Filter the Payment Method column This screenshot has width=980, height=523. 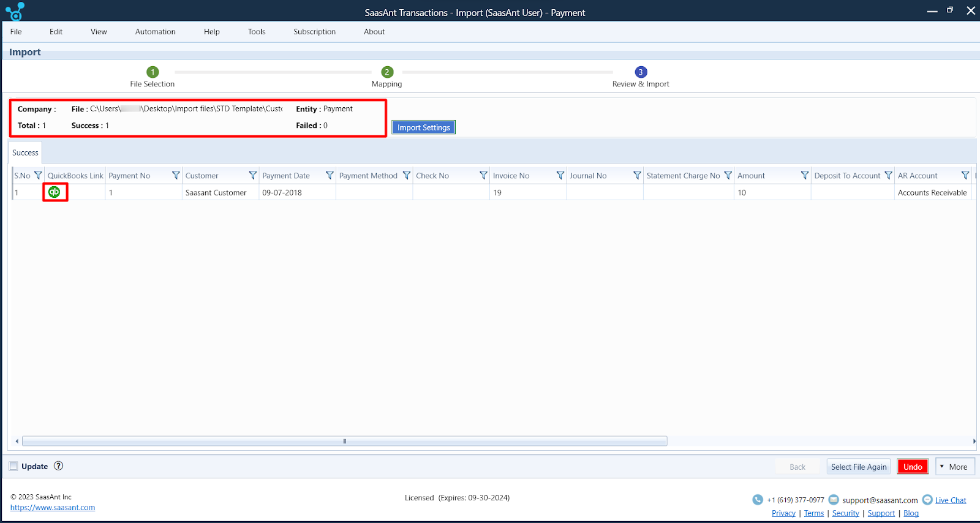click(406, 175)
